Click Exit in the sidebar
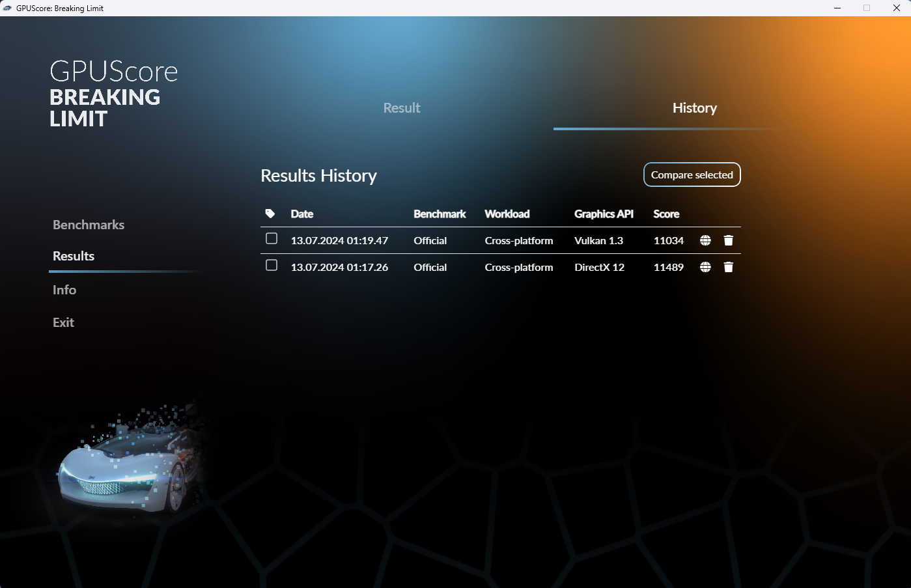 63,322
